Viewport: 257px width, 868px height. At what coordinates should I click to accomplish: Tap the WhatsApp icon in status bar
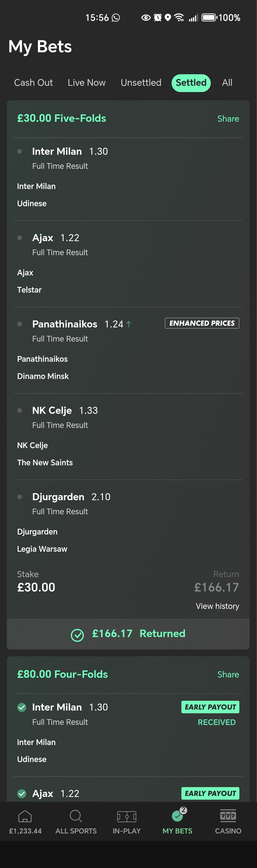coord(116,17)
